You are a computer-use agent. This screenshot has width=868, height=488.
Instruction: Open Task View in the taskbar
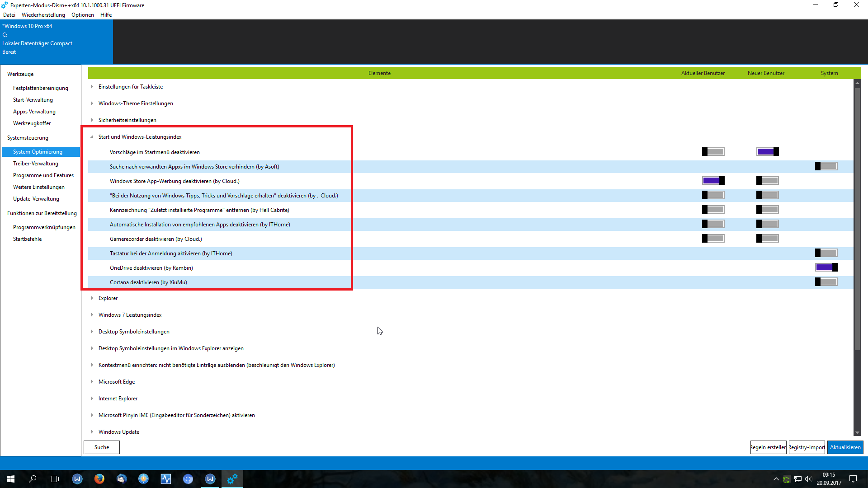[54, 479]
